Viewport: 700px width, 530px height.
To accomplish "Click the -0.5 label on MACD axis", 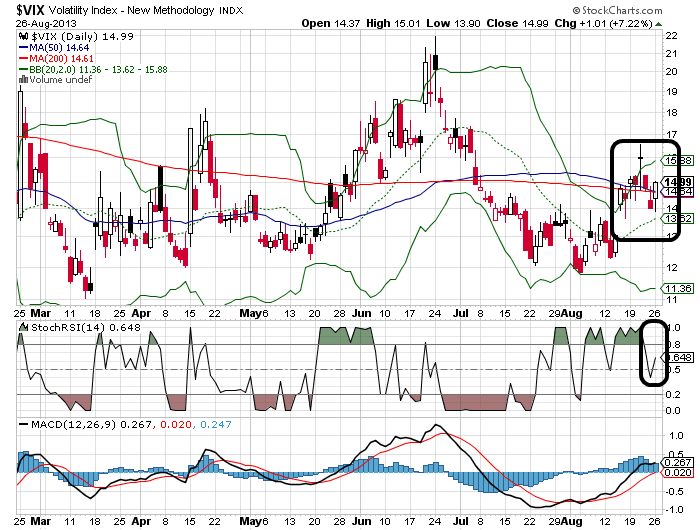I will pyautogui.click(x=674, y=492).
